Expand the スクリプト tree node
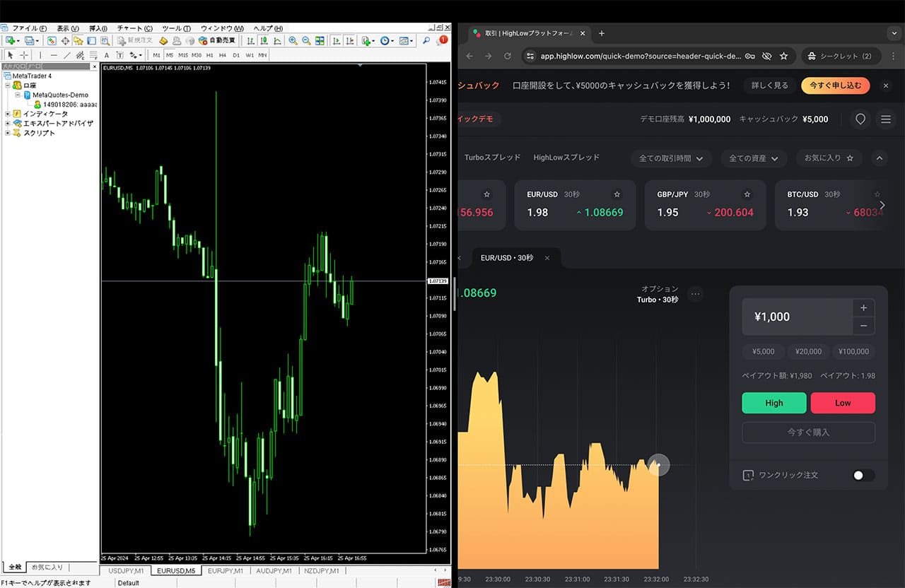This screenshot has width=905, height=588. 8,133
